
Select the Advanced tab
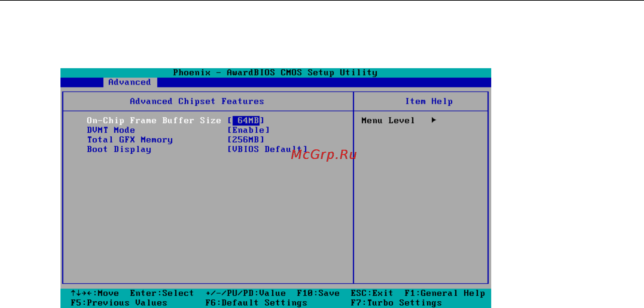pos(130,82)
